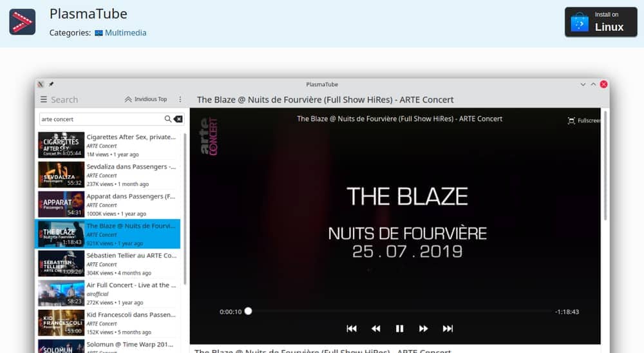
Task: Minimize the PlasmaTube window
Action: coord(583,84)
